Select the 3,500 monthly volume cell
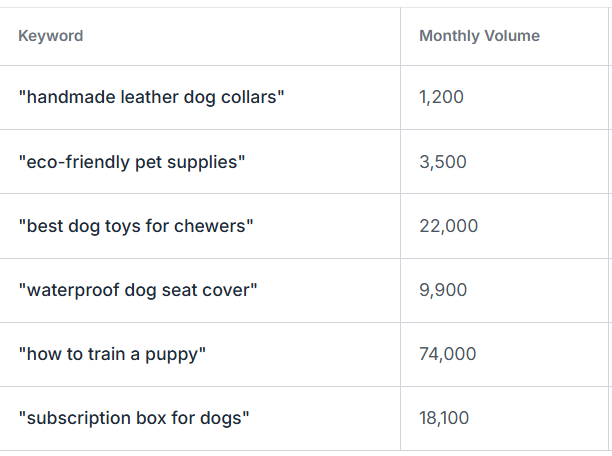612x456 pixels. (x=443, y=162)
